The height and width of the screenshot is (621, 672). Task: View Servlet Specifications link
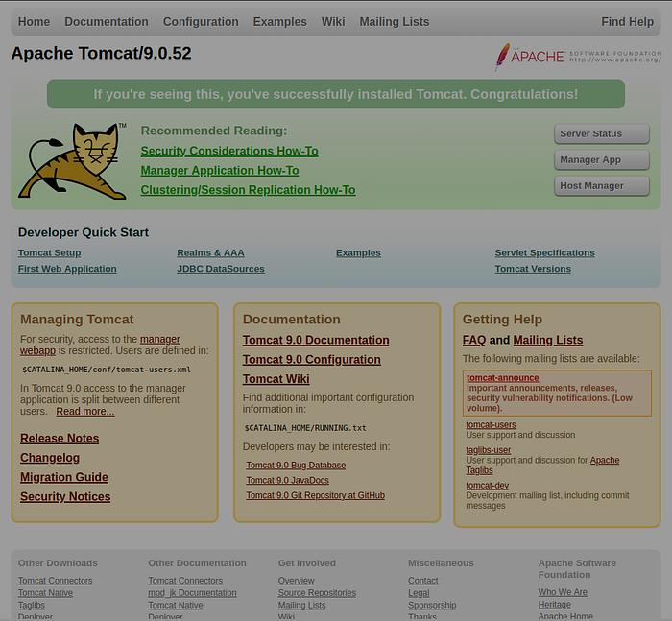[544, 253]
